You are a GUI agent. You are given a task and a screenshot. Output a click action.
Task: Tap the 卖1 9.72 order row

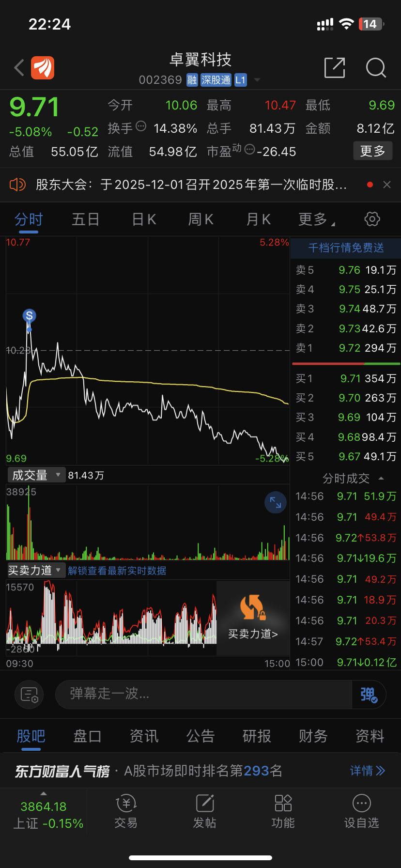[346, 348]
